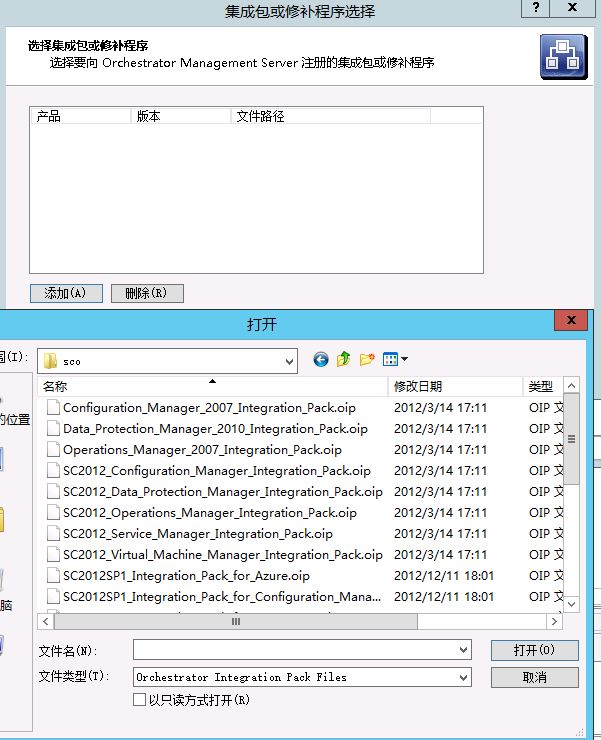Image resolution: width=601 pixels, height=740 pixels.
Task: Click the 添加(A) button
Action: 66,293
